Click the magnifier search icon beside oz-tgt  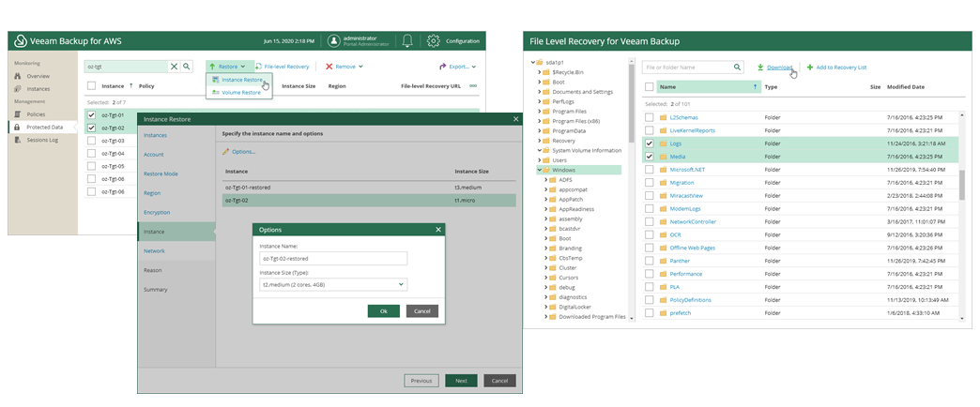[x=186, y=67]
